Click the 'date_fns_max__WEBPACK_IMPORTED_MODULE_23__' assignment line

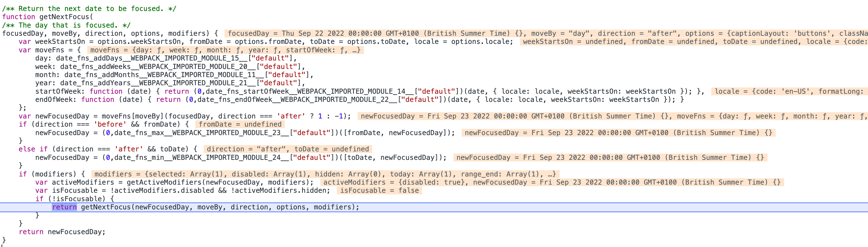coord(245,133)
